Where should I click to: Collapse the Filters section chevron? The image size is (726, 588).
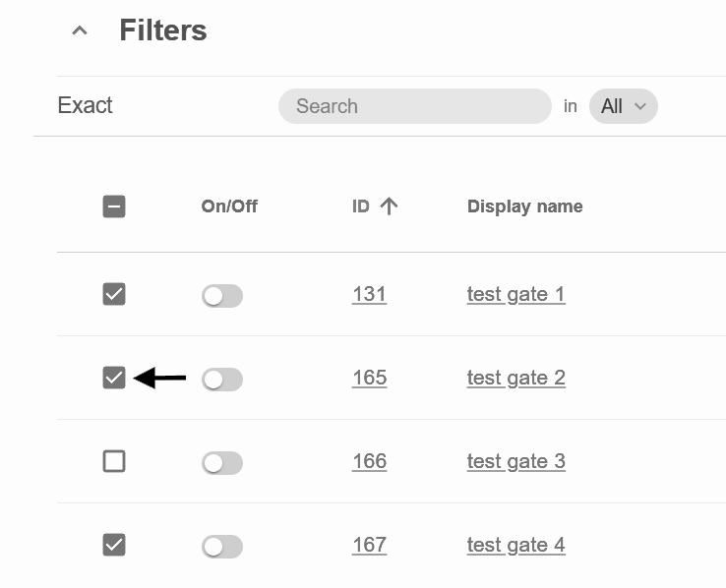(81, 30)
